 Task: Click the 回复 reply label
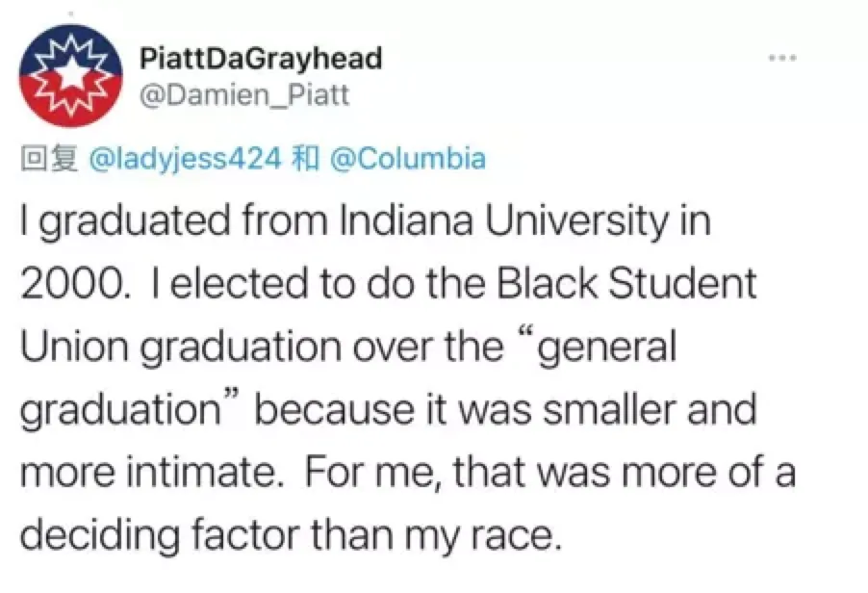(x=48, y=159)
